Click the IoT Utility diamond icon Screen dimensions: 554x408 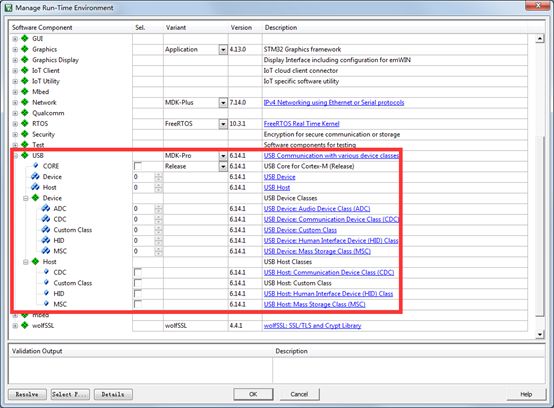click(24, 81)
